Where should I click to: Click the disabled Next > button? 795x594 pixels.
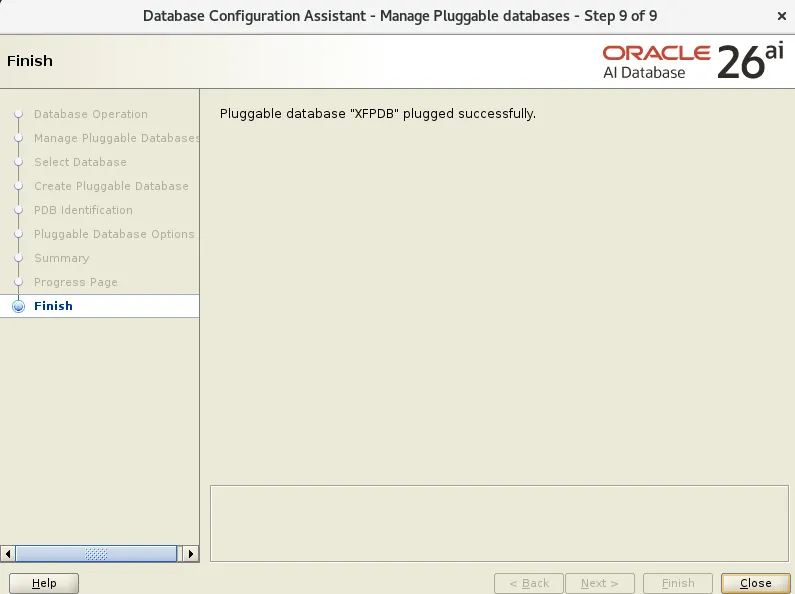click(600, 583)
